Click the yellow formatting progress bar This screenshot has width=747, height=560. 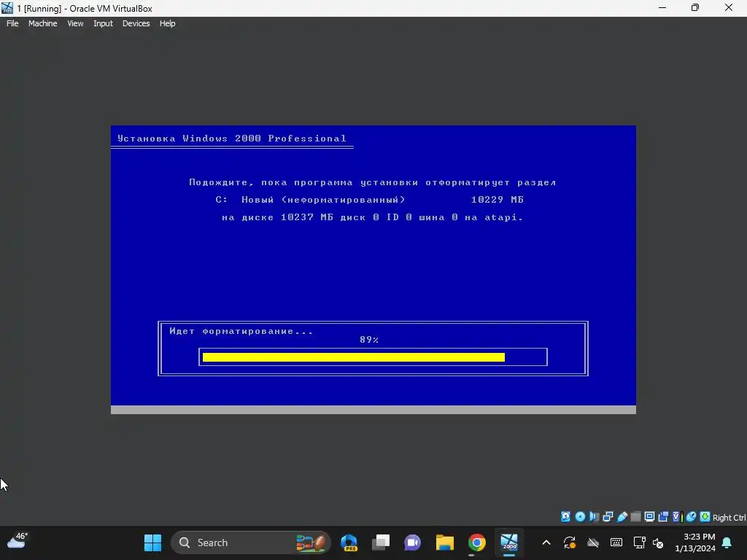coord(354,357)
